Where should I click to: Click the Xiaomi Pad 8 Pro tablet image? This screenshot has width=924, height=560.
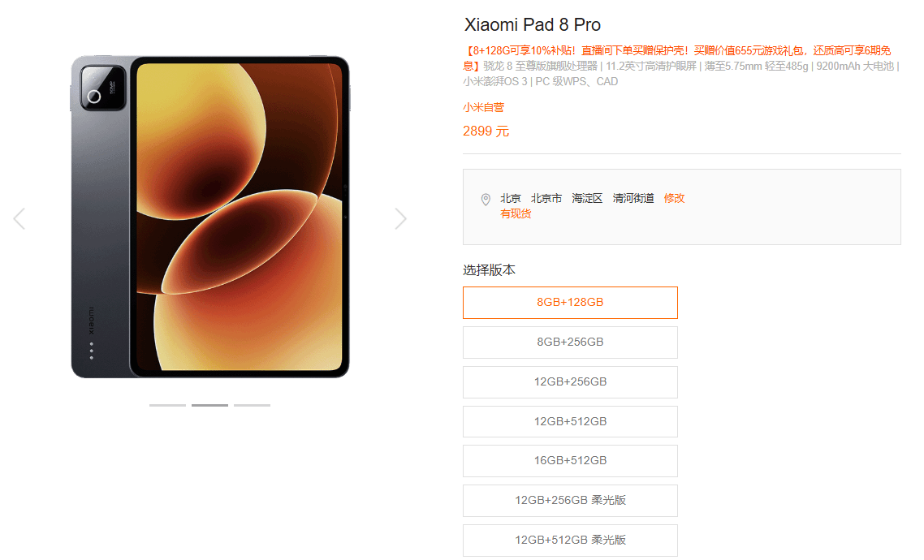pyautogui.click(x=210, y=217)
